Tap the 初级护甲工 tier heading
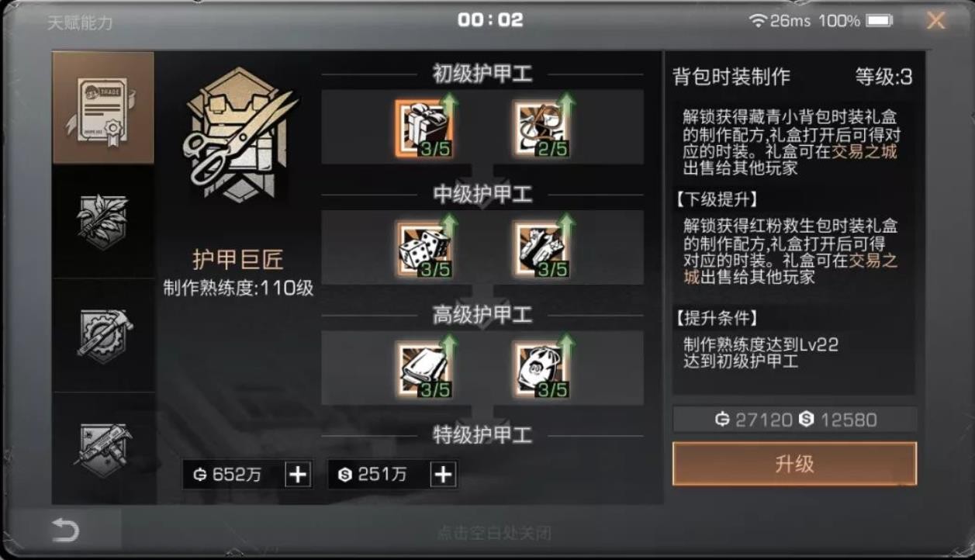The height and width of the screenshot is (560, 975). [x=482, y=74]
